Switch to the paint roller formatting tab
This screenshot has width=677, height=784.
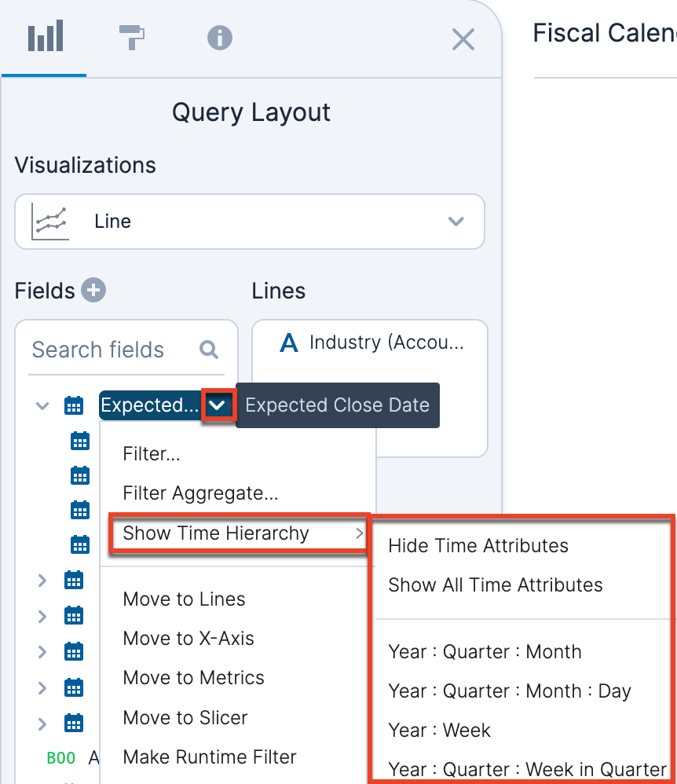point(132,37)
